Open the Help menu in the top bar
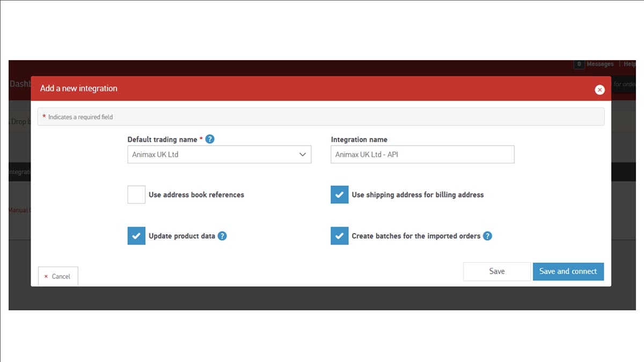The image size is (644, 362). [x=629, y=64]
